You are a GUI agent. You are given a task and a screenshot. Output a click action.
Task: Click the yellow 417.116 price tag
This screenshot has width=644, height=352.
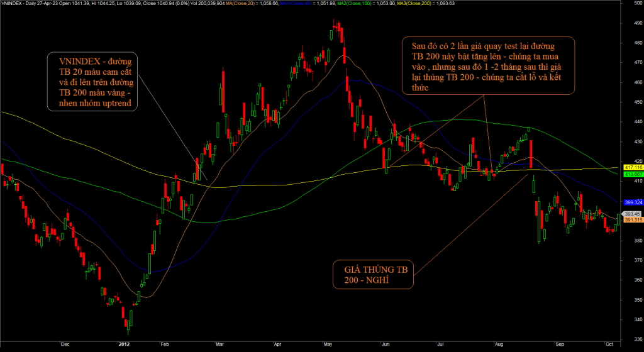[x=633, y=167]
